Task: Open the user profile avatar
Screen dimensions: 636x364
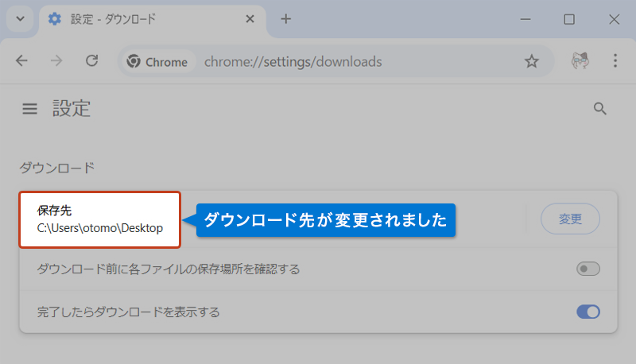Action: [580, 61]
